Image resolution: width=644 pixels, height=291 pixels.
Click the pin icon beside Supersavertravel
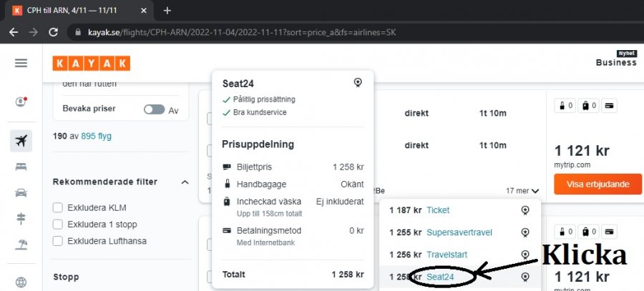click(x=525, y=232)
